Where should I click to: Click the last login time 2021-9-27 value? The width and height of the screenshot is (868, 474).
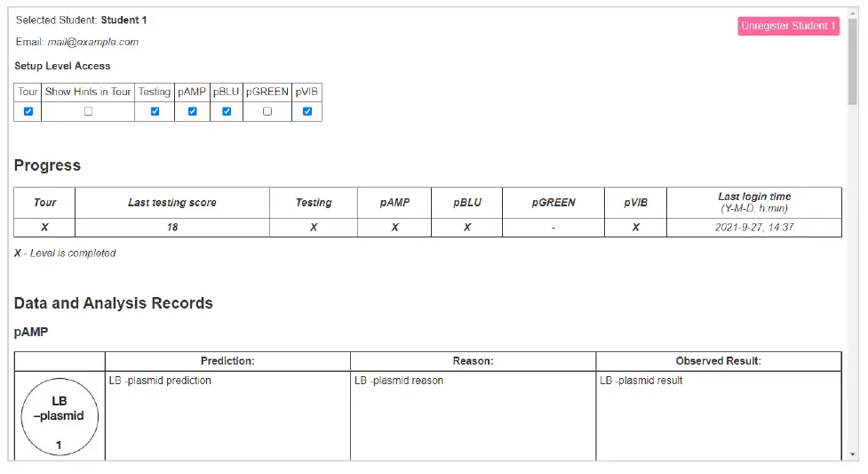[754, 228]
